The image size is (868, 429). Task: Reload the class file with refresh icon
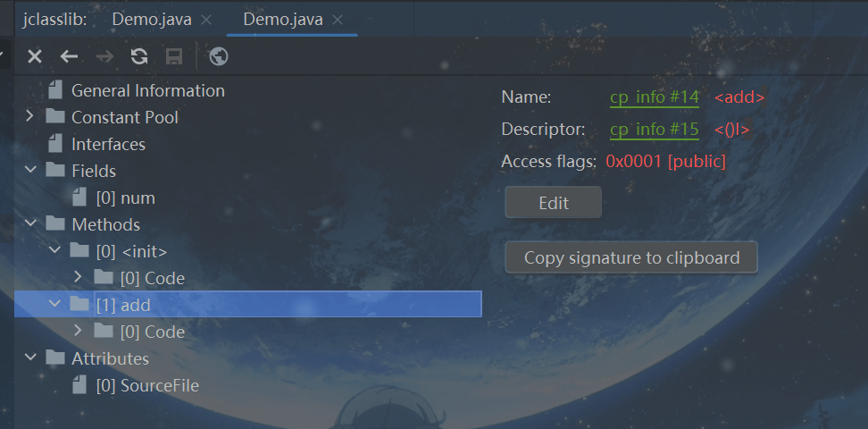(139, 57)
